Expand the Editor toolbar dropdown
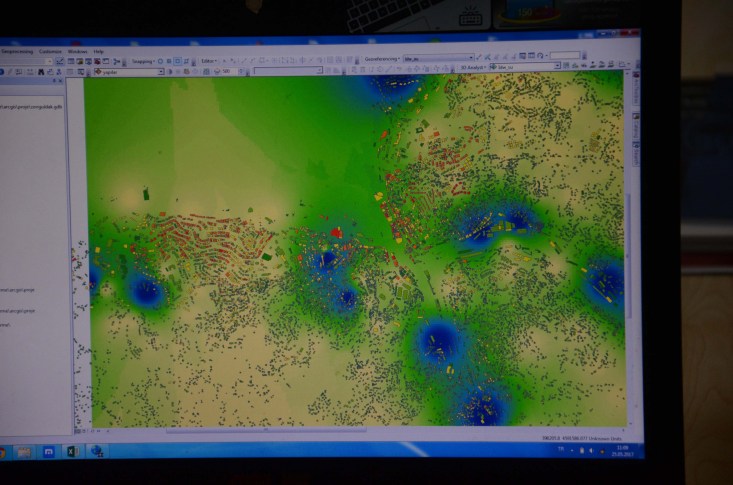This screenshot has width=733, height=485. (208, 61)
